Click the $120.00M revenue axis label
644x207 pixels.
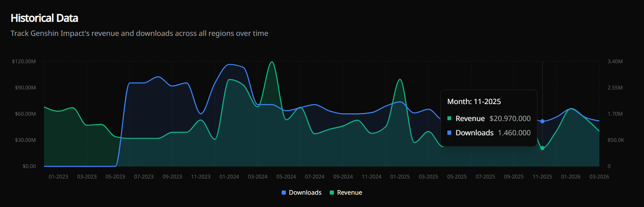(x=24, y=61)
